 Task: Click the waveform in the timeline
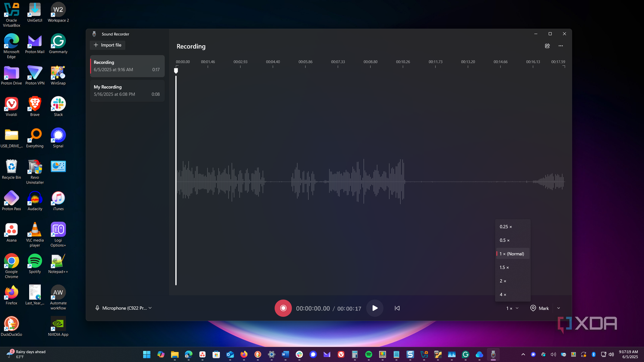371,181
